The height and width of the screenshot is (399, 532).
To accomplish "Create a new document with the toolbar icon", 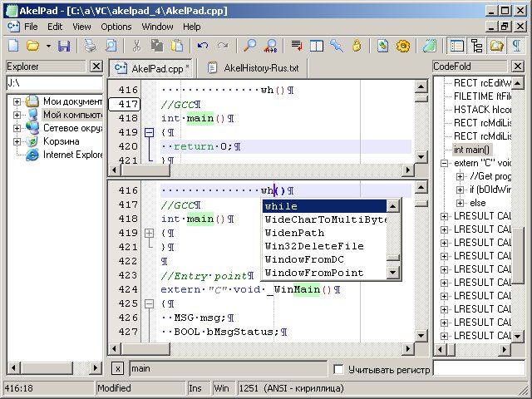I will 13,46.
